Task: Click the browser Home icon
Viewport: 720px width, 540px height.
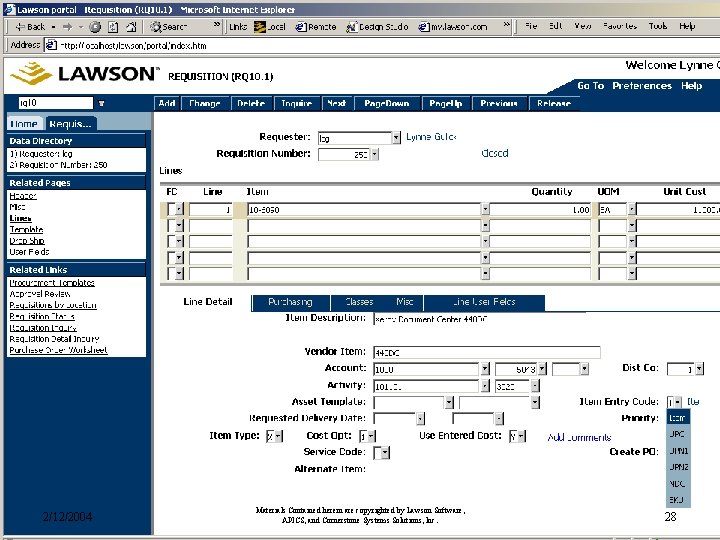Action: click(x=131, y=27)
